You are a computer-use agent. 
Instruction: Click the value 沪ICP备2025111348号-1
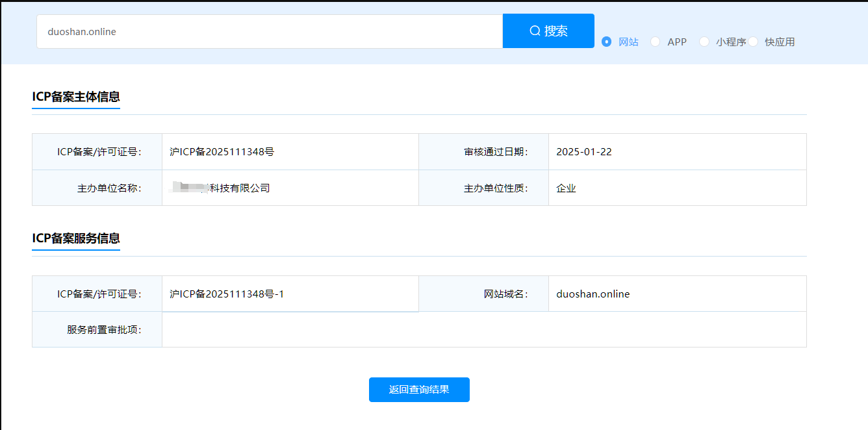coord(227,294)
